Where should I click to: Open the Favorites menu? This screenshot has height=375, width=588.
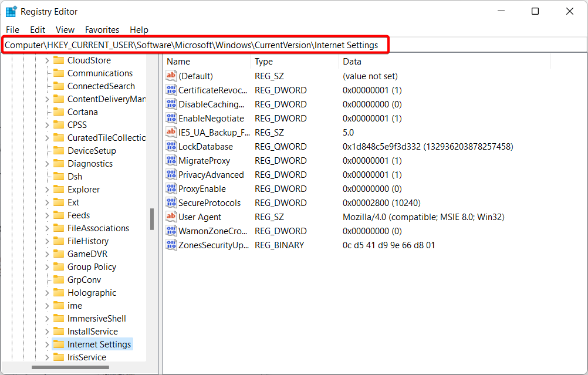point(102,29)
